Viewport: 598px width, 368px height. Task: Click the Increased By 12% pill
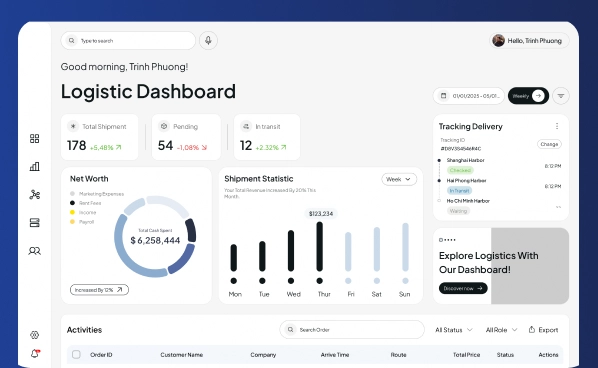pos(99,290)
